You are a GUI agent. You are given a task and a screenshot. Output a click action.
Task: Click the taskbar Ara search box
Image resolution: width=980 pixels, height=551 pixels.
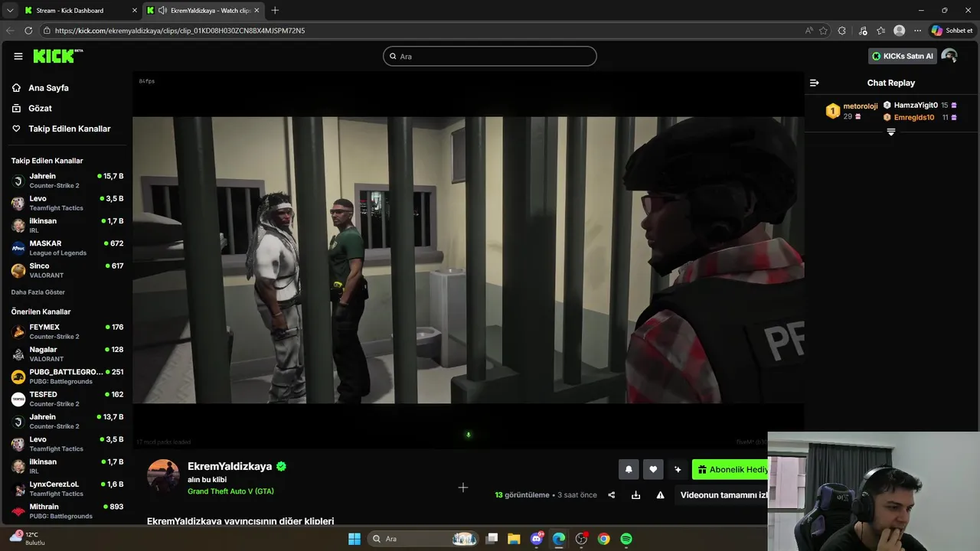click(424, 539)
